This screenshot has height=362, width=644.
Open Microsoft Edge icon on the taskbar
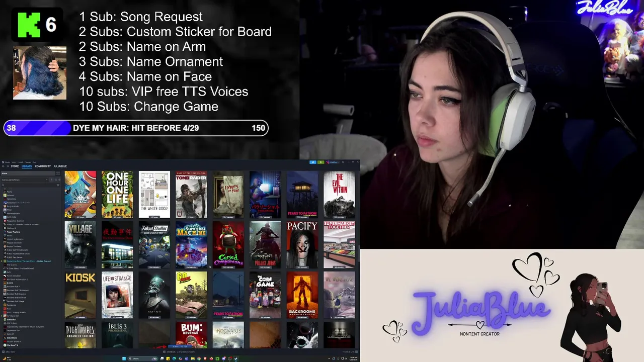coord(174,358)
